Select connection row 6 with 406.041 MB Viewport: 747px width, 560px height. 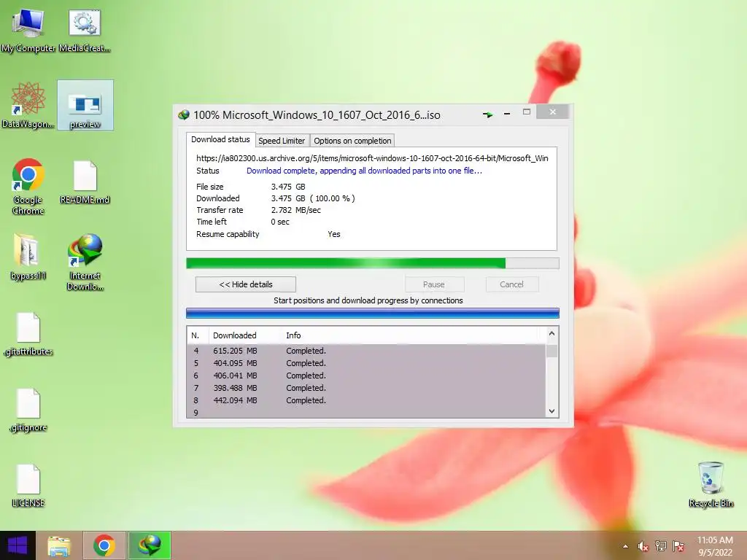point(366,376)
